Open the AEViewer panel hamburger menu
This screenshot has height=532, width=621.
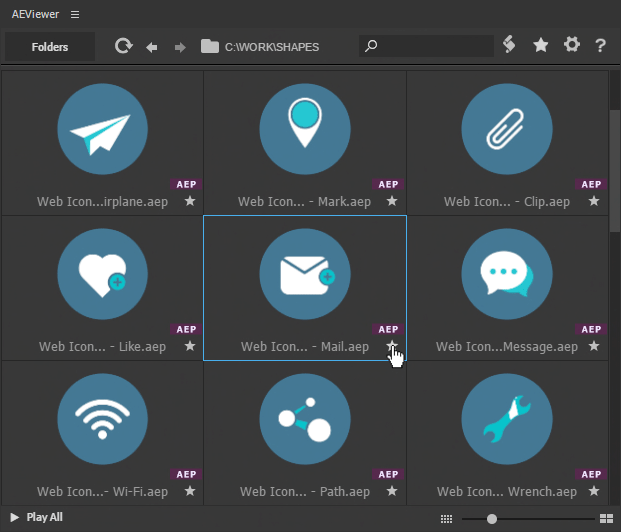pos(75,15)
